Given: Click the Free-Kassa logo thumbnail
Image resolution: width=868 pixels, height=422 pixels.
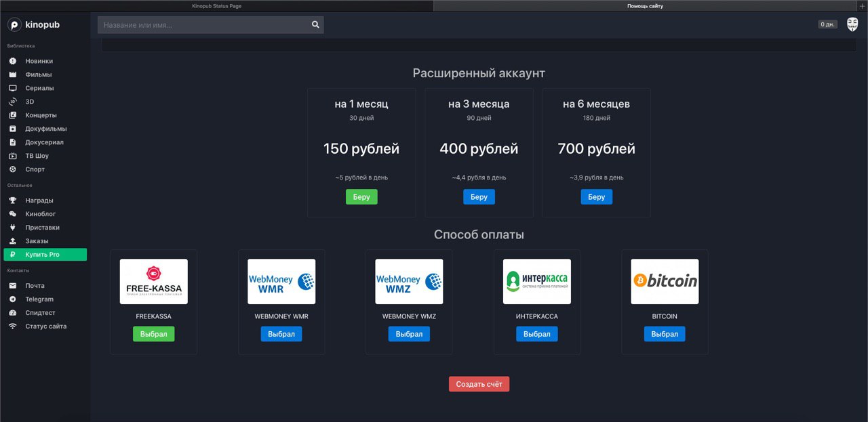Looking at the screenshot, I should (154, 281).
